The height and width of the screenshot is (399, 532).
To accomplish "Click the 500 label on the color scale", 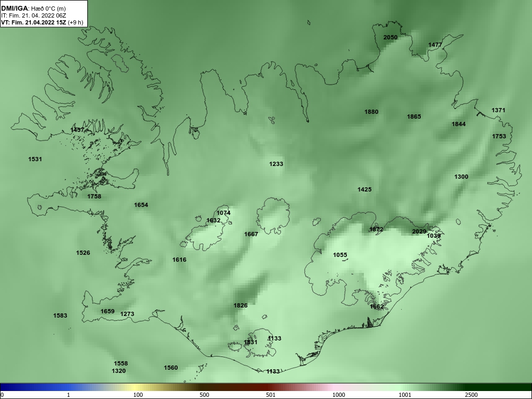I will tap(204, 395).
